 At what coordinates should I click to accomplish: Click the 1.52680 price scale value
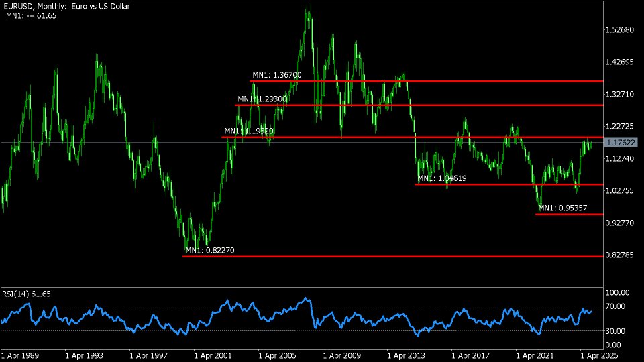coord(620,30)
